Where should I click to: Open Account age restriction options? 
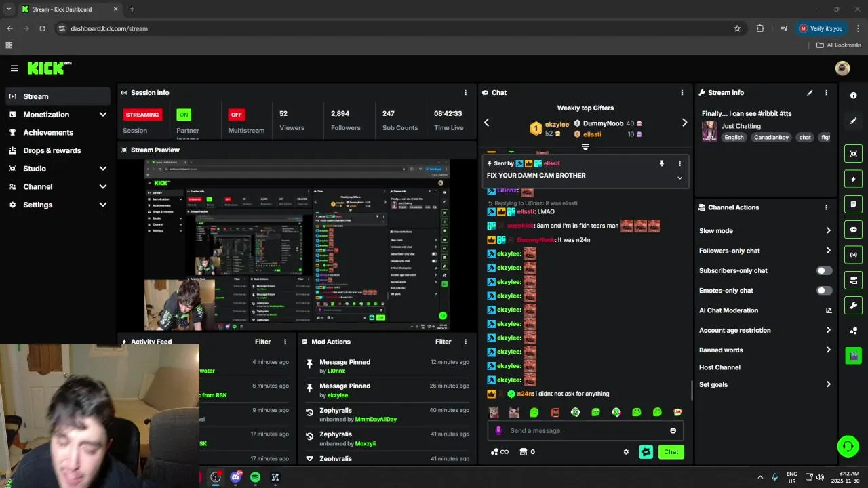828,331
